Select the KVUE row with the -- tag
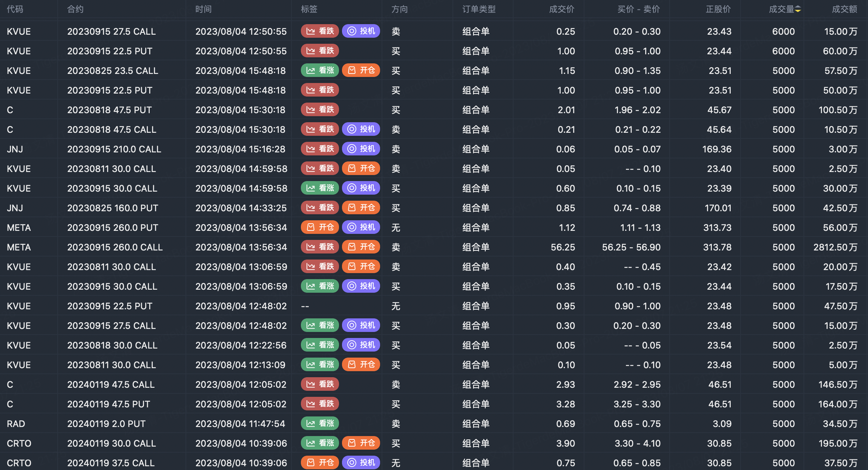Screen dimensions: 868x470 pyautogui.click(x=305, y=306)
